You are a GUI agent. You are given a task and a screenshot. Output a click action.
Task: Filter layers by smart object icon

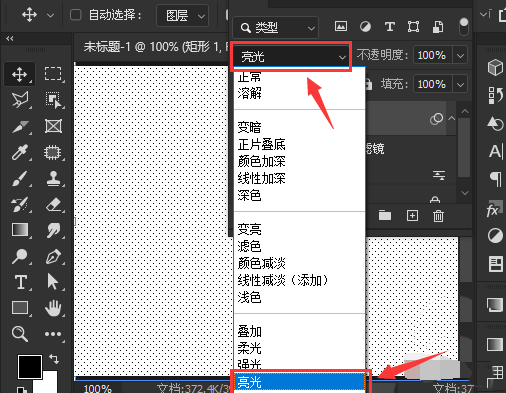(438, 27)
